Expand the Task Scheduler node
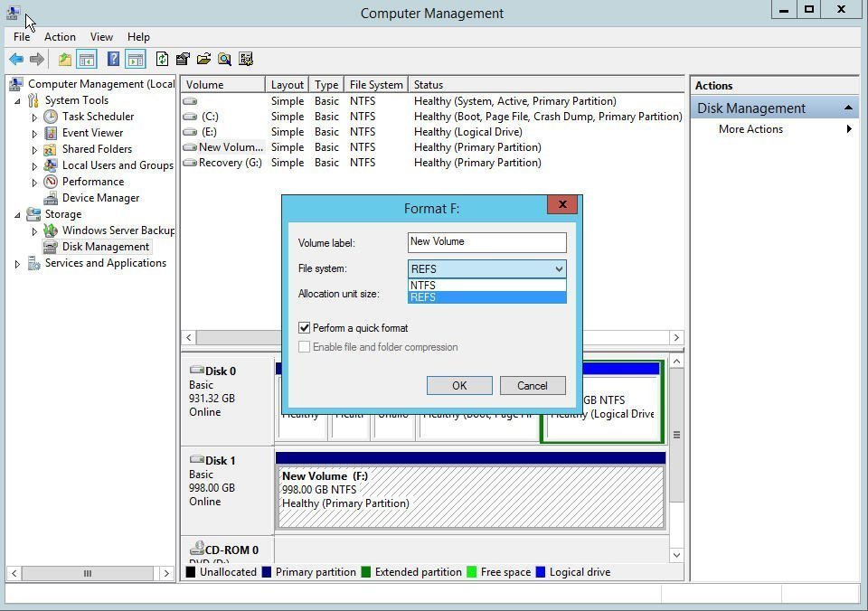This screenshot has width=868, height=611. [x=34, y=117]
